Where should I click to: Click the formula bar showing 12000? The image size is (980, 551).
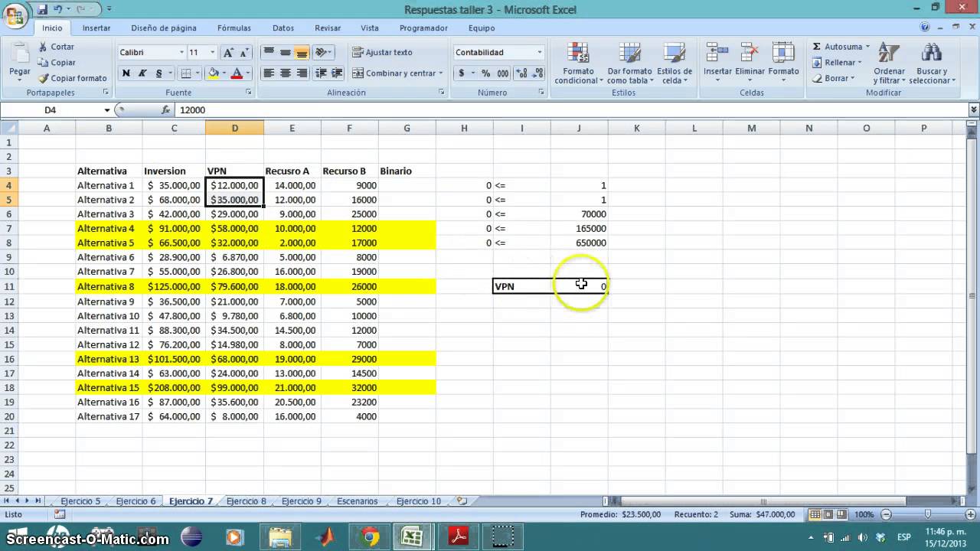pos(570,110)
